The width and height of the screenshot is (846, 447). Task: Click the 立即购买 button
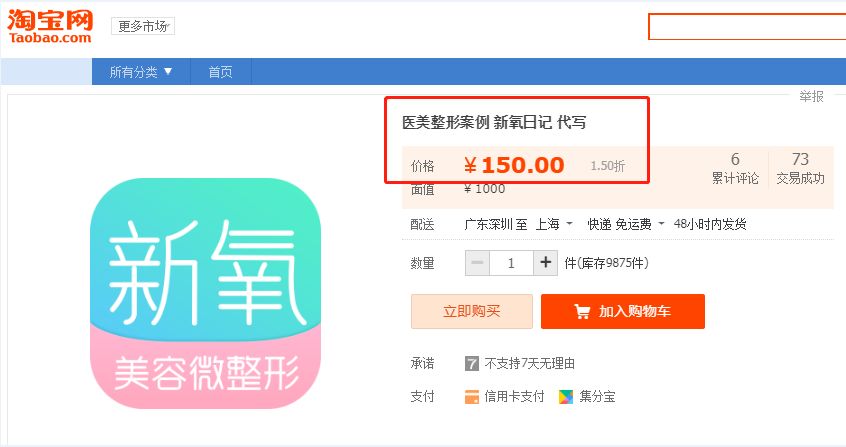[472, 311]
